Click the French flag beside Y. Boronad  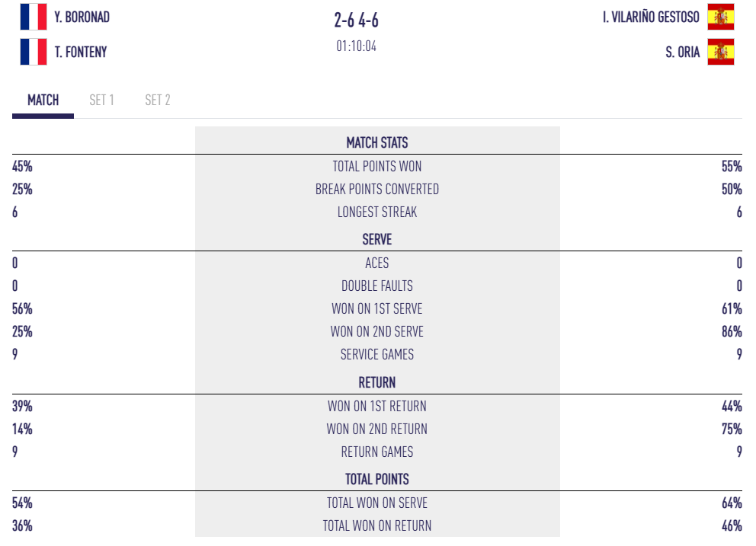click(x=34, y=17)
